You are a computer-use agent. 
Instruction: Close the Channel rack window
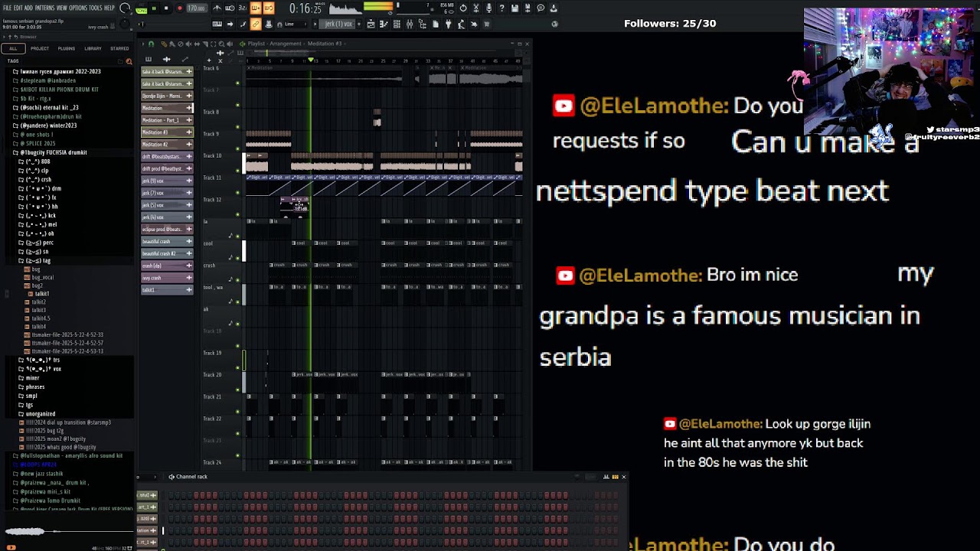623,477
